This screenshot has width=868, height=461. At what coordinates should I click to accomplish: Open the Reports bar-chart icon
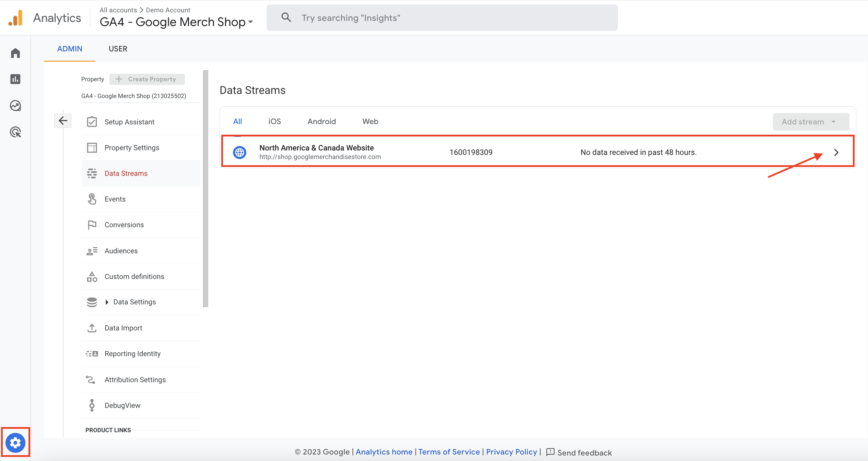pyautogui.click(x=15, y=79)
